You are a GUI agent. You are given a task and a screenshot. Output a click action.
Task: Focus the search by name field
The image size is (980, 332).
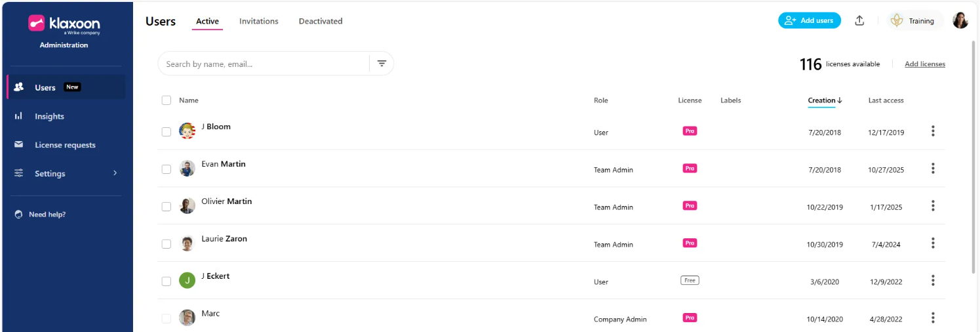tap(262, 64)
